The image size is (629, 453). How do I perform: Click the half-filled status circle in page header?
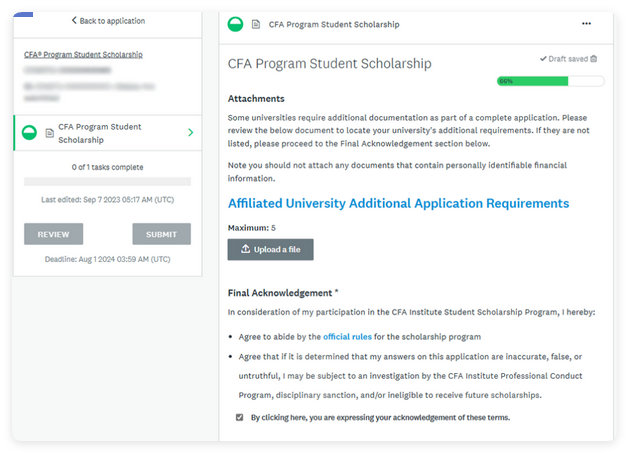tap(235, 24)
